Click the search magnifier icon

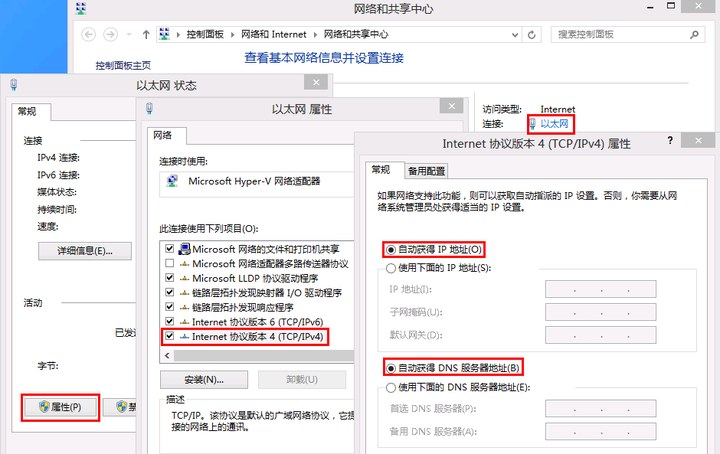click(x=694, y=34)
